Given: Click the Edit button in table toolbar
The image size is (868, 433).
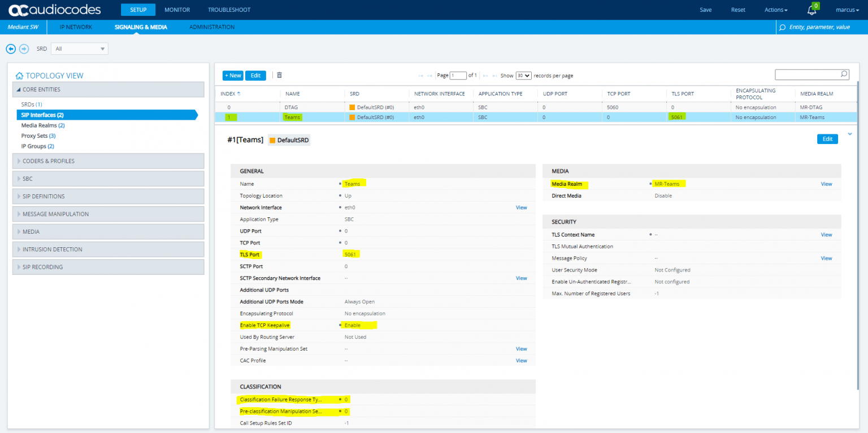Looking at the screenshot, I should 255,76.
